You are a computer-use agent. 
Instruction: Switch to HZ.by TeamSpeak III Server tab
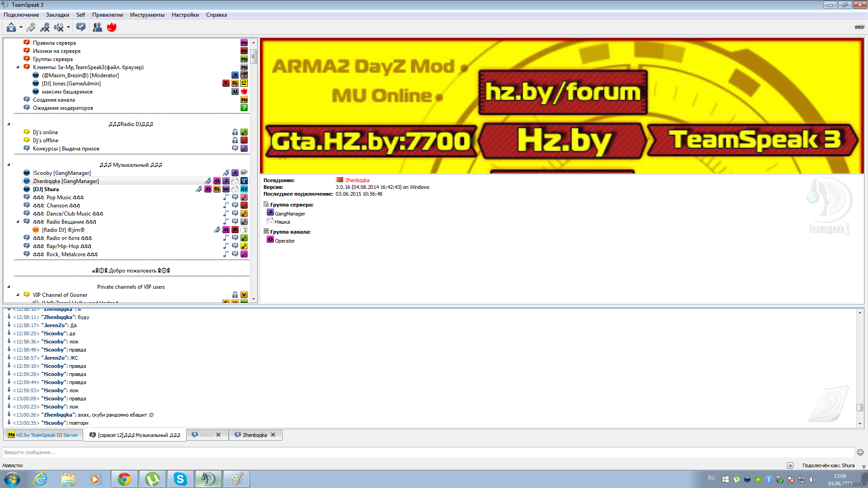click(43, 435)
